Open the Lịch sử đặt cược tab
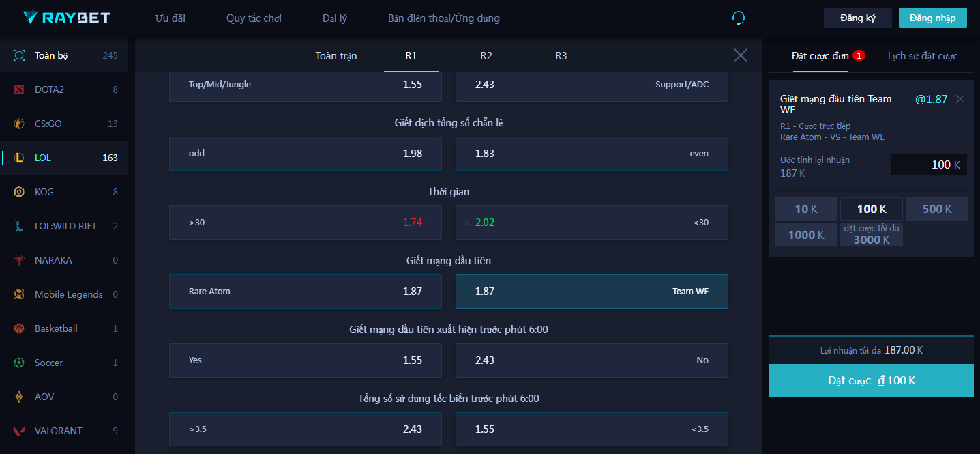The height and width of the screenshot is (454, 980). click(923, 56)
